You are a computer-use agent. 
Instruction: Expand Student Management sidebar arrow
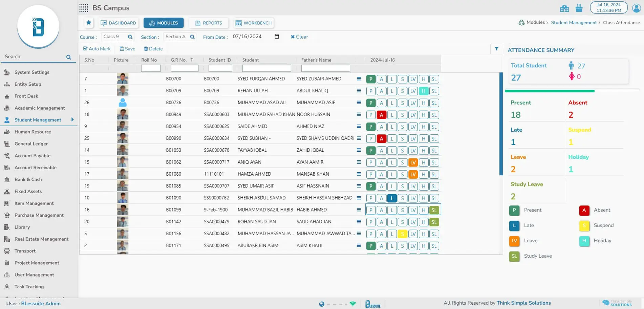72,119
